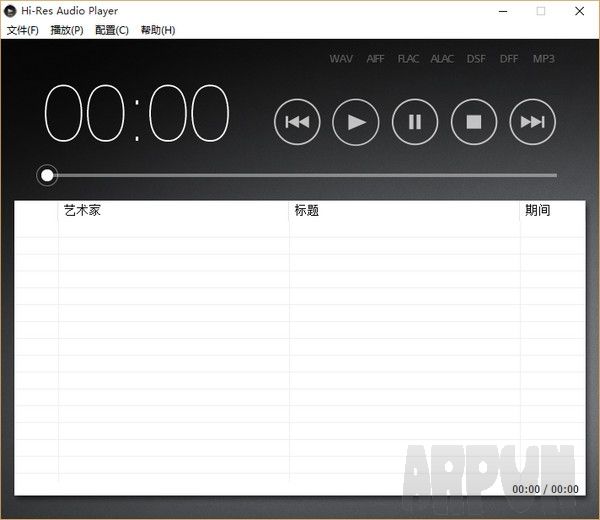
Task: Pause playback using the pause button
Action: pyautogui.click(x=415, y=122)
